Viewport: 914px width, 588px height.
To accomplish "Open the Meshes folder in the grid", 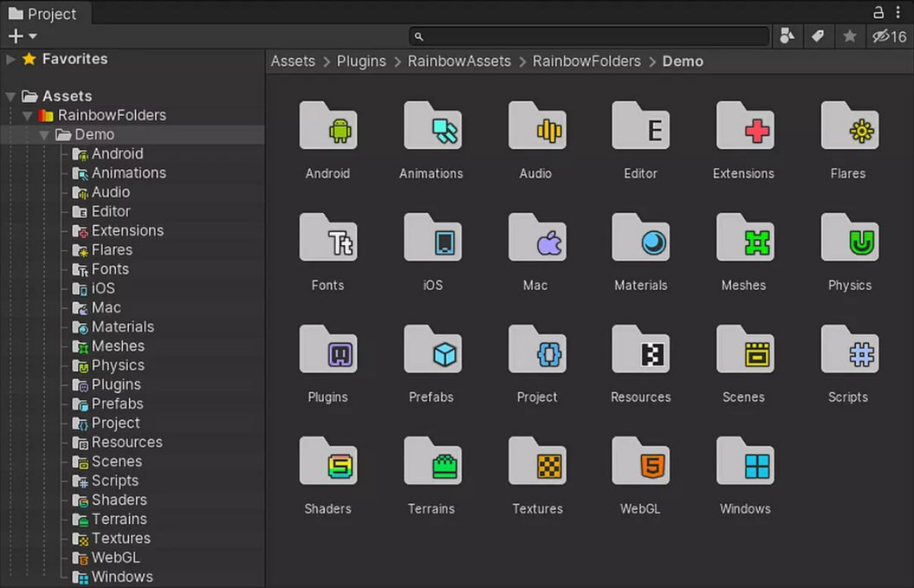I will pyautogui.click(x=745, y=238).
